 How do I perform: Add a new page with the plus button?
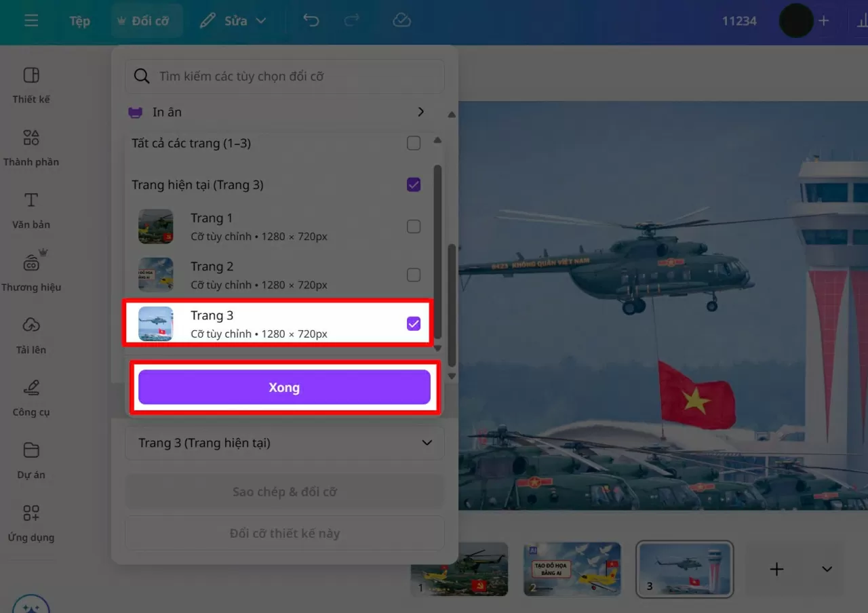coord(776,570)
